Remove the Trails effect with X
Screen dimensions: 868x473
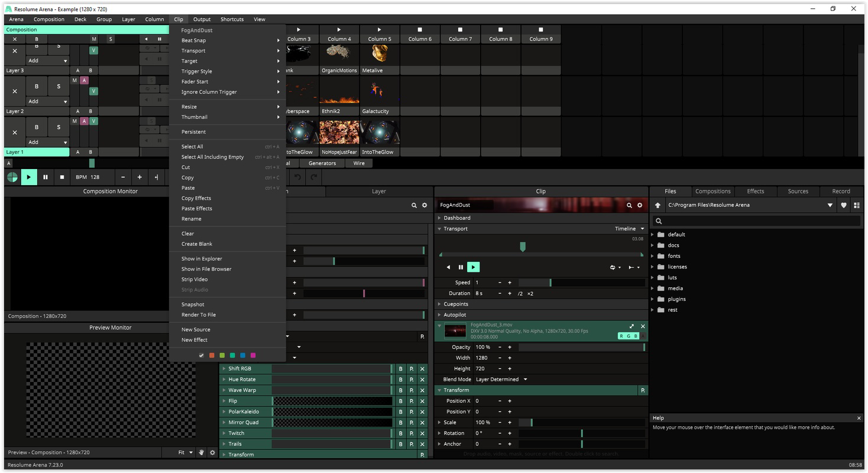click(x=422, y=444)
